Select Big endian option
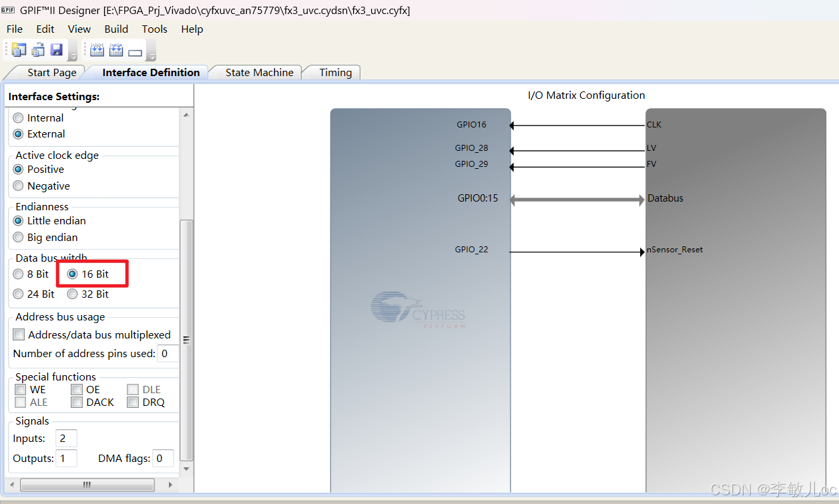839x504 pixels. point(19,238)
